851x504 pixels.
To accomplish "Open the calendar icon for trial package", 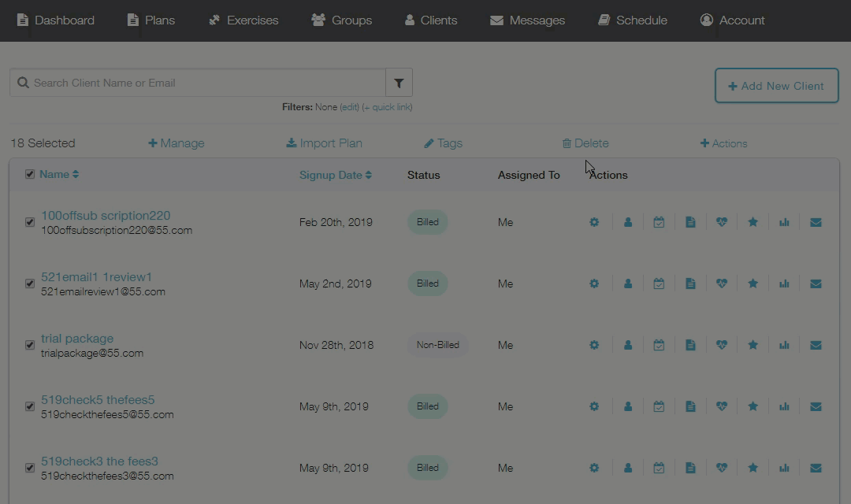I will click(659, 345).
